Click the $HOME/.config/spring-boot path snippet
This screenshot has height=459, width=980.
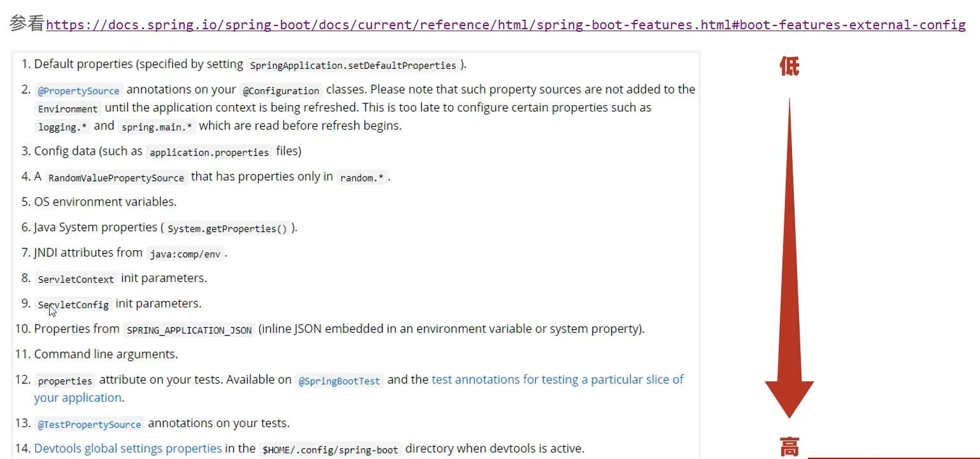(330, 449)
